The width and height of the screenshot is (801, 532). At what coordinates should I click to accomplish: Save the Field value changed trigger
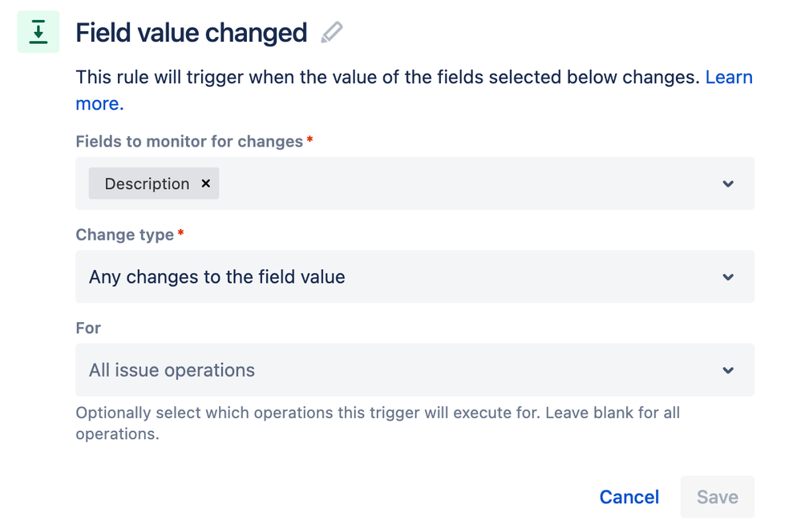click(718, 497)
